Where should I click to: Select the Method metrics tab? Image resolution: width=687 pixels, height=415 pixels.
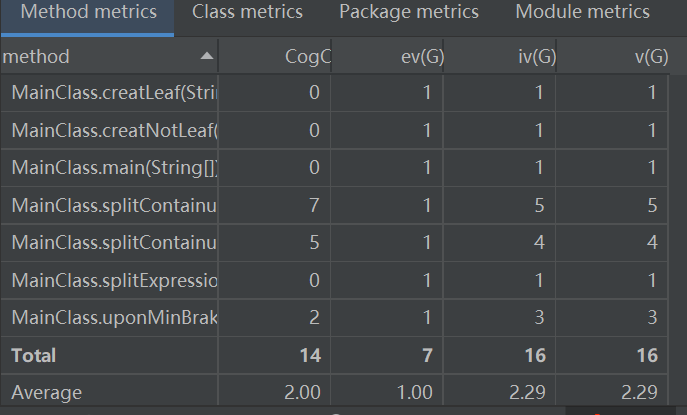coord(89,12)
